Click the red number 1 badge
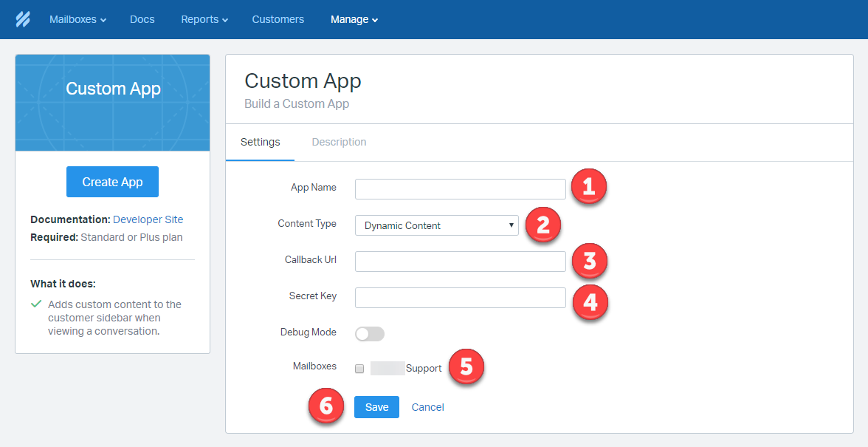The image size is (868, 447). click(589, 187)
